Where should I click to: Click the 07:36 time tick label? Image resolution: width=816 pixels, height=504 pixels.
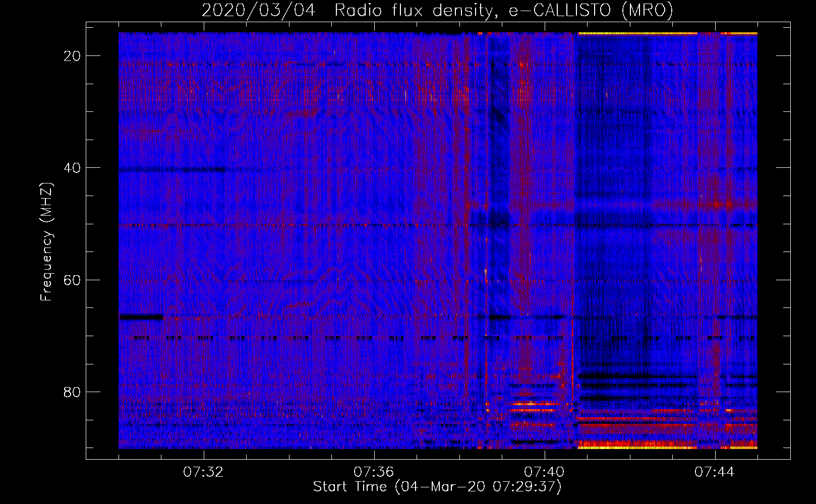pos(374,472)
